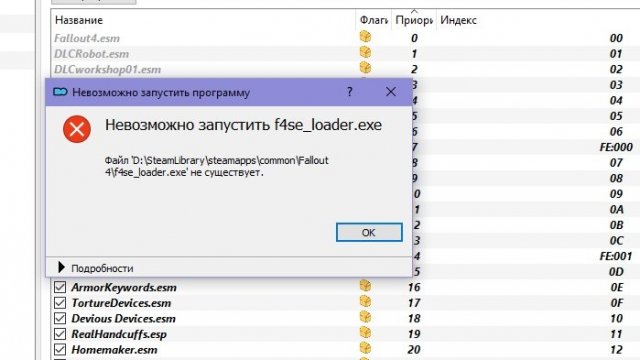Select DLCRobot.esm plugin row
This screenshot has width=640, height=360.
[x=345, y=53]
